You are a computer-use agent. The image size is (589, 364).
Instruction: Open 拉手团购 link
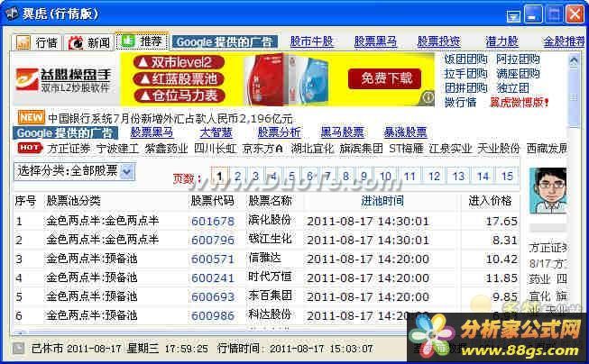465,73
